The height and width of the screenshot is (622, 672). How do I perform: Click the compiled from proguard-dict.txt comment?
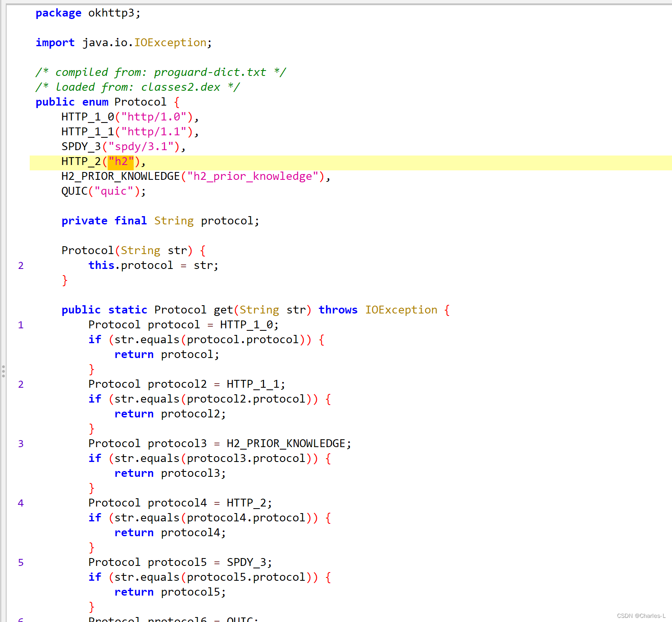pyautogui.click(x=160, y=72)
